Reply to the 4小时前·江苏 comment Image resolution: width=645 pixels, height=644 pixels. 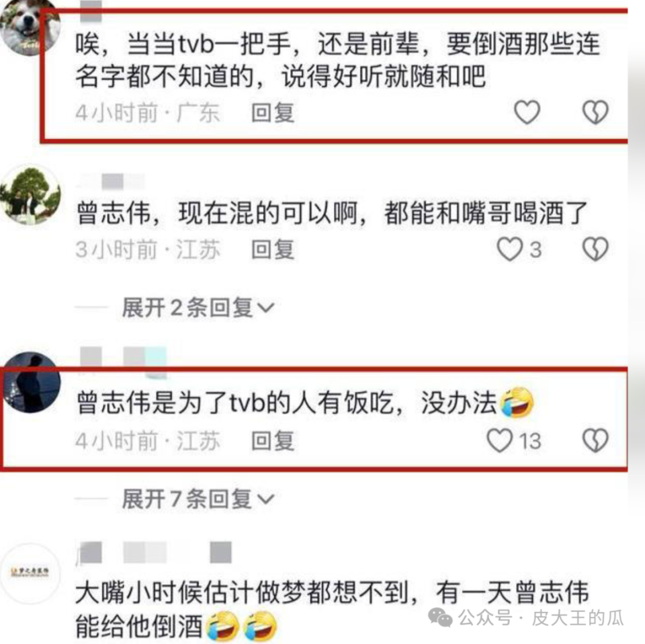point(273,441)
